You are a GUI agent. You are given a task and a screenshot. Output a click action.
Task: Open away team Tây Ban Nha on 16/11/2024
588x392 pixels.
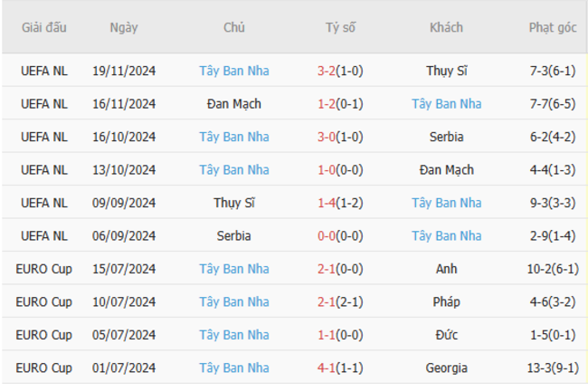click(446, 104)
